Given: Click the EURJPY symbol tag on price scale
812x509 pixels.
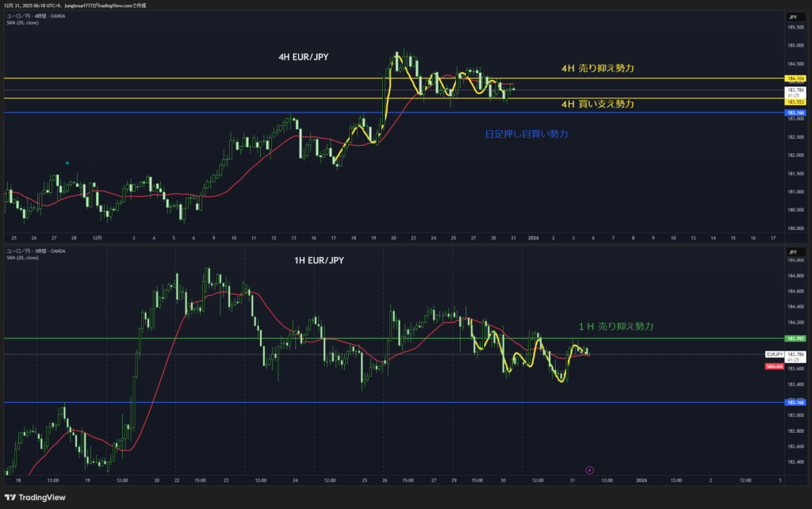Looking at the screenshot, I should coord(775,354).
